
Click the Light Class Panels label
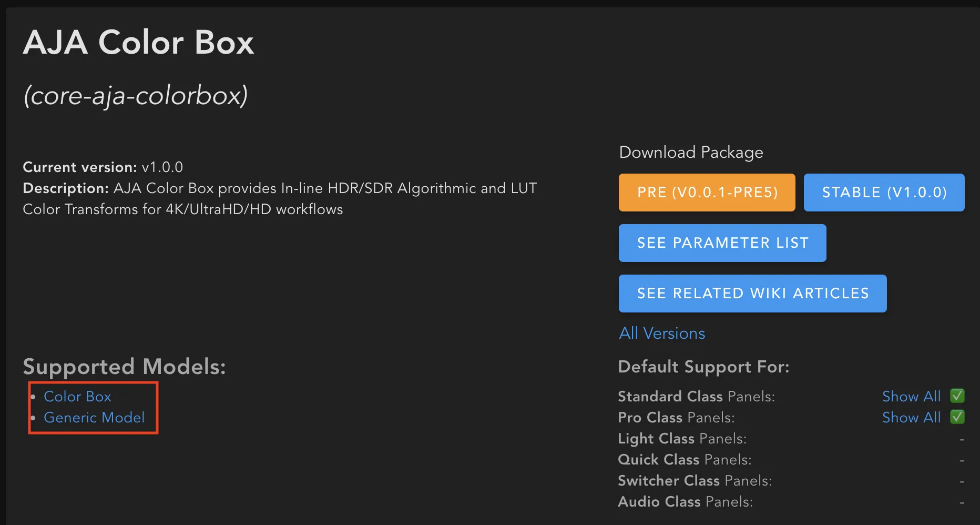pos(682,438)
